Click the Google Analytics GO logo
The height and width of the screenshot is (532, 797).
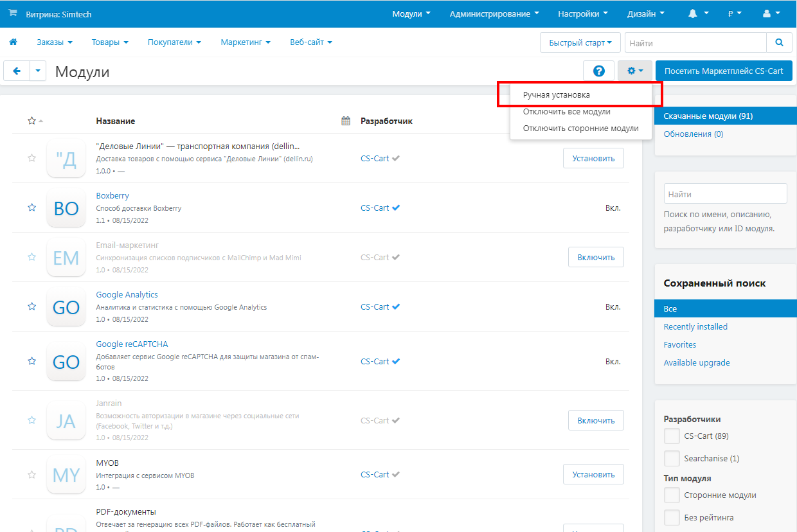66,306
